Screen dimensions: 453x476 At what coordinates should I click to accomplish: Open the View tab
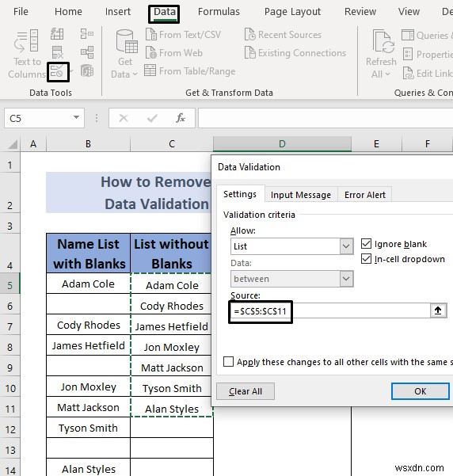click(409, 12)
